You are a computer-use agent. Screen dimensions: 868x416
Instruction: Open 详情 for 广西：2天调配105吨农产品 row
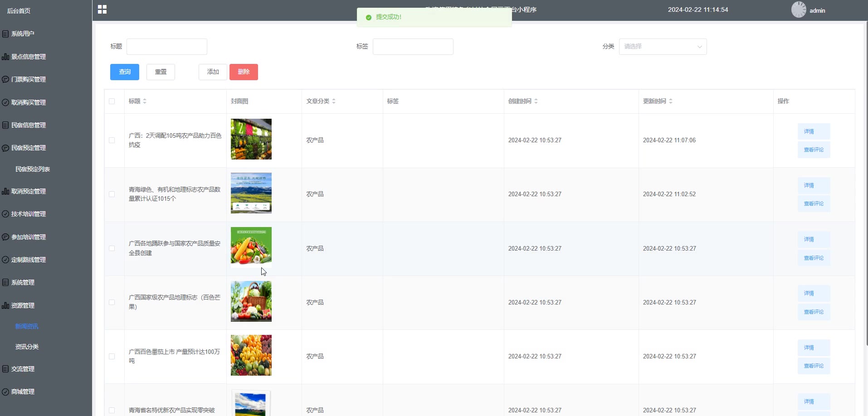click(x=814, y=131)
